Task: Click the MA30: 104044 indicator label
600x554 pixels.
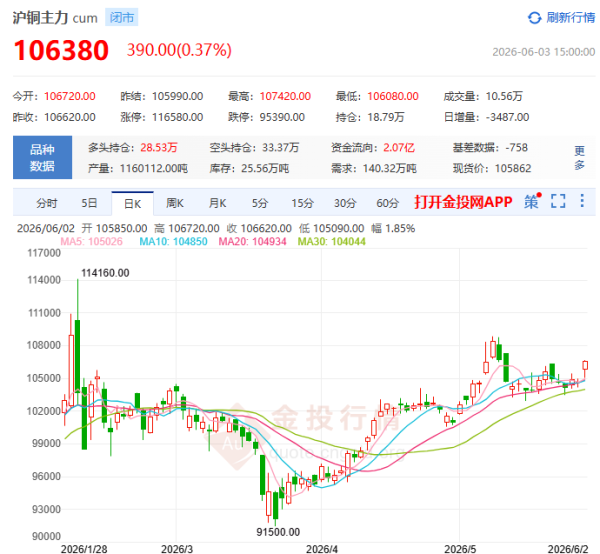Action: pos(331,241)
